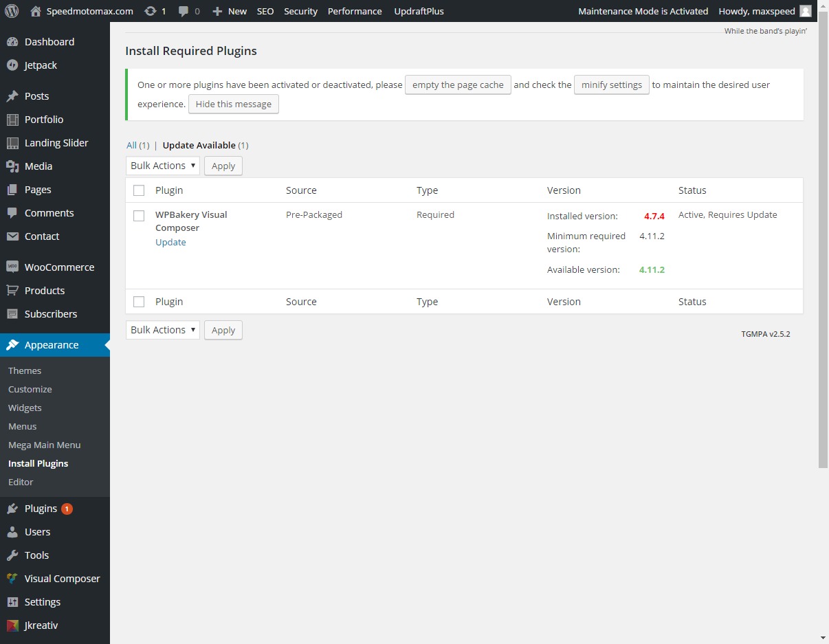The image size is (829, 644).
Task: Click the Appearance paintbrush icon
Action: (12, 345)
